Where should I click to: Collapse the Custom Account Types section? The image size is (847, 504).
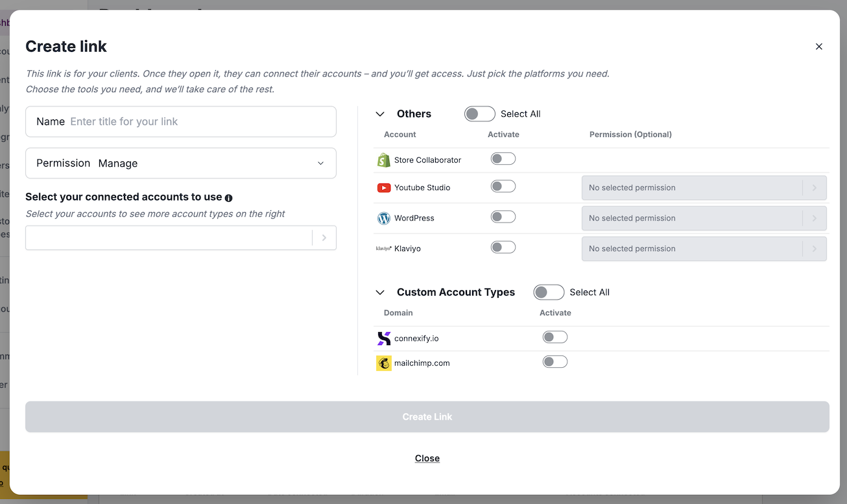[x=380, y=293]
